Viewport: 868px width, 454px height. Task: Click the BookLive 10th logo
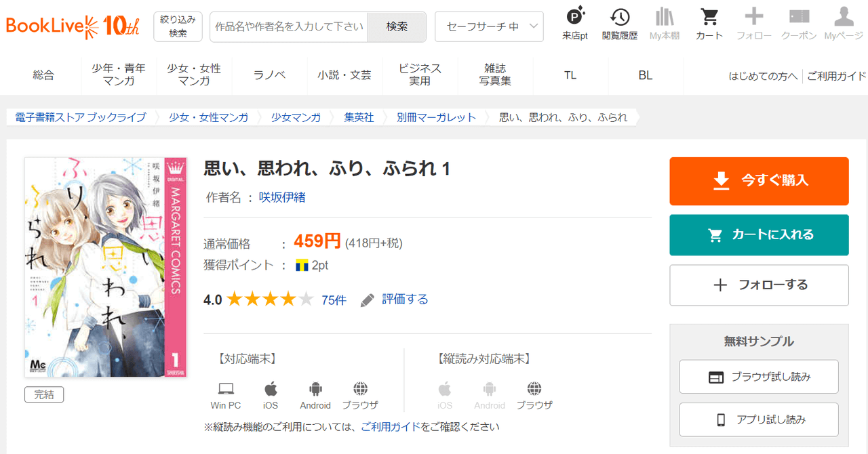pyautogui.click(x=73, y=26)
